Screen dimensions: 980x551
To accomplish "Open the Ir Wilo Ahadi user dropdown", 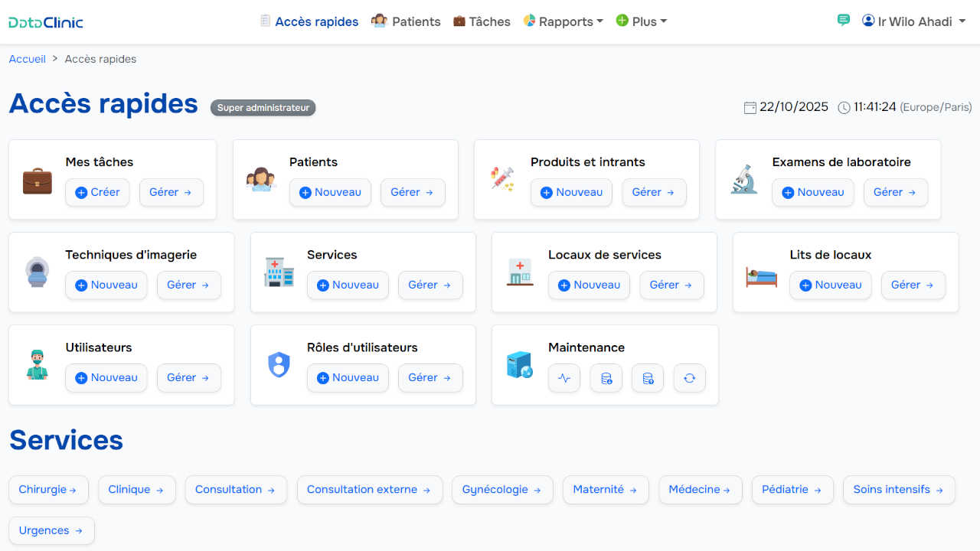I will point(913,21).
